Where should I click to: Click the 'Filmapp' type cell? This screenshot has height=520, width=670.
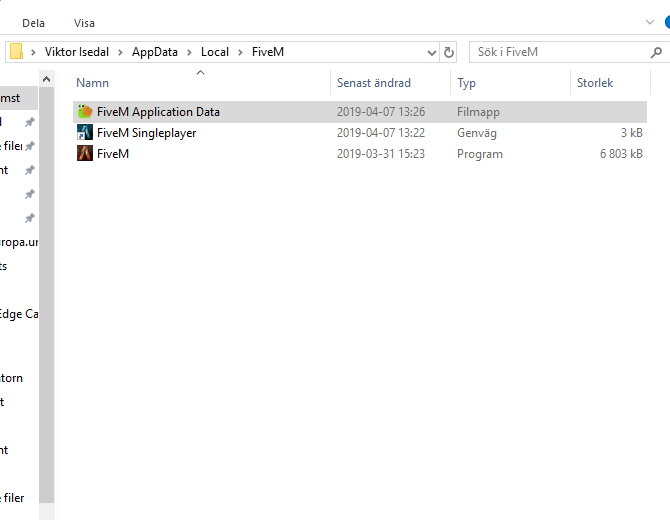pyautogui.click(x=478, y=112)
